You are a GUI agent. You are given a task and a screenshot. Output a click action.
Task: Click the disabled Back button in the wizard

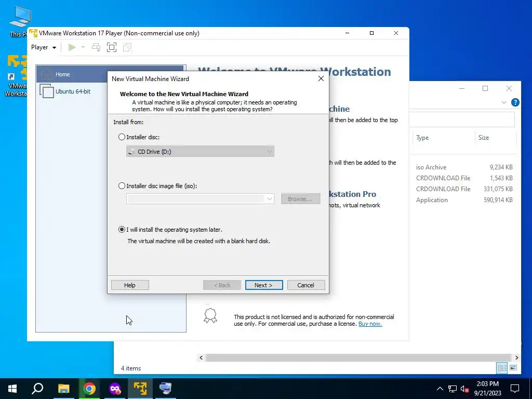tap(222, 285)
